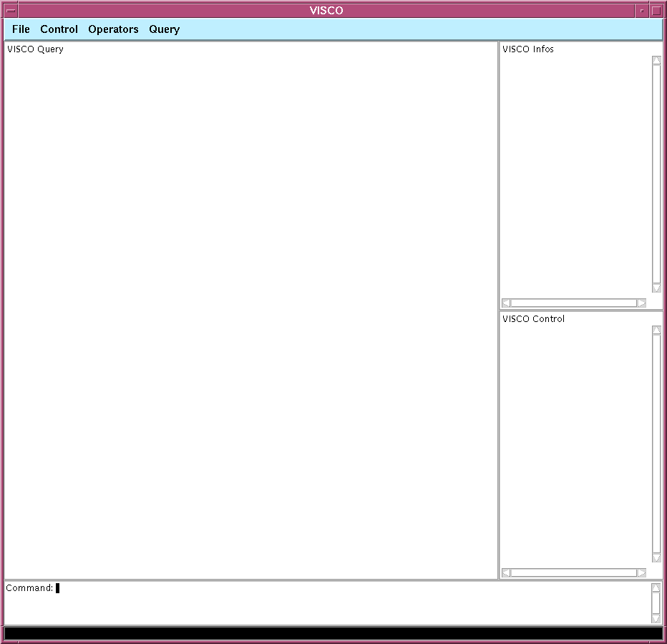
Task: Open the File menu
Action: click(x=21, y=29)
